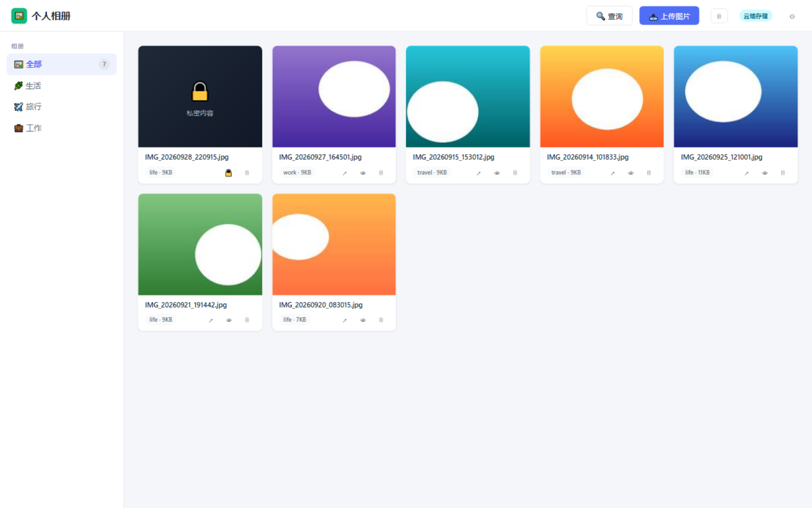Screen dimensions: 812x508
Task: Click the 云端存储 badge
Action: [756, 16]
